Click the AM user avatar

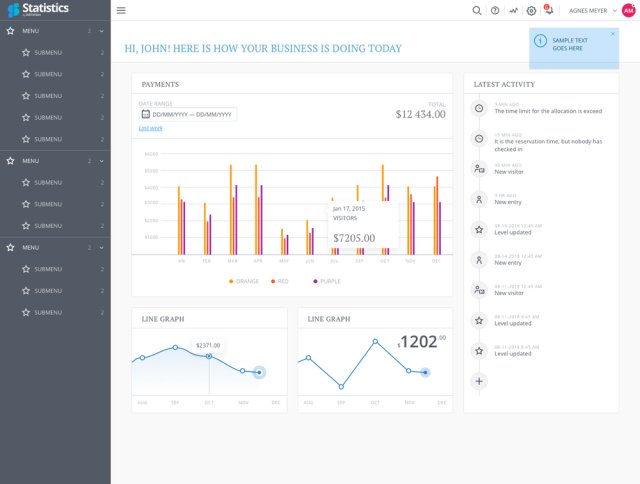click(x=629, y=11)
